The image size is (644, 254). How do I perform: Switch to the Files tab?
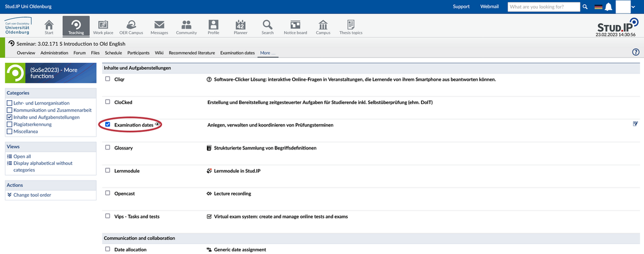point(96,53)
